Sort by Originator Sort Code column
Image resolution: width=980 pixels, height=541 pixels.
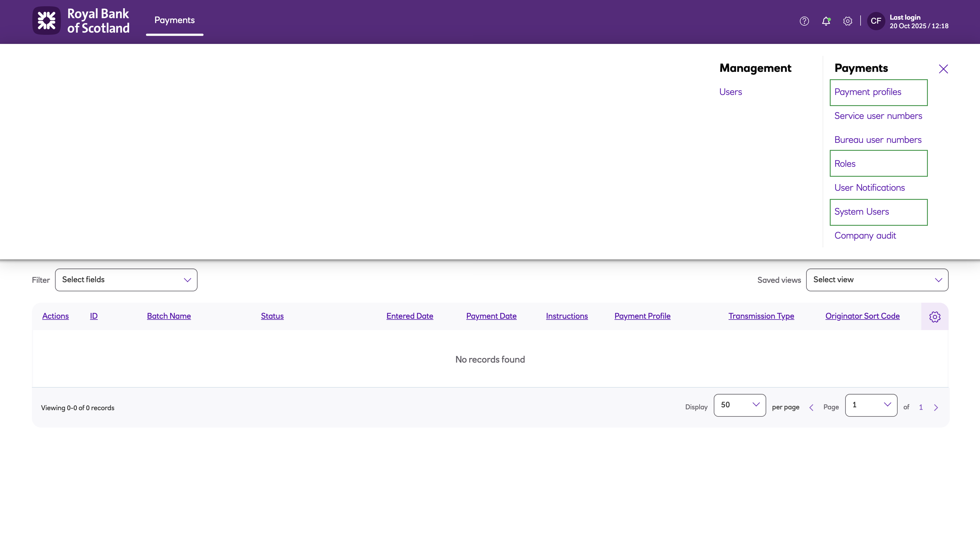tap(862, 316)
